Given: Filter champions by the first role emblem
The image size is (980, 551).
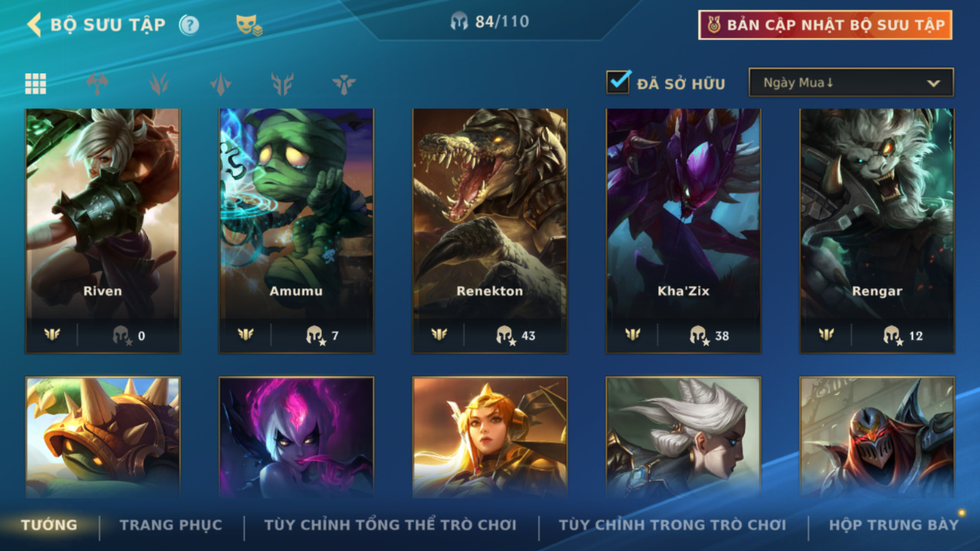Looking at the screenshot, I should pos(97,83).
